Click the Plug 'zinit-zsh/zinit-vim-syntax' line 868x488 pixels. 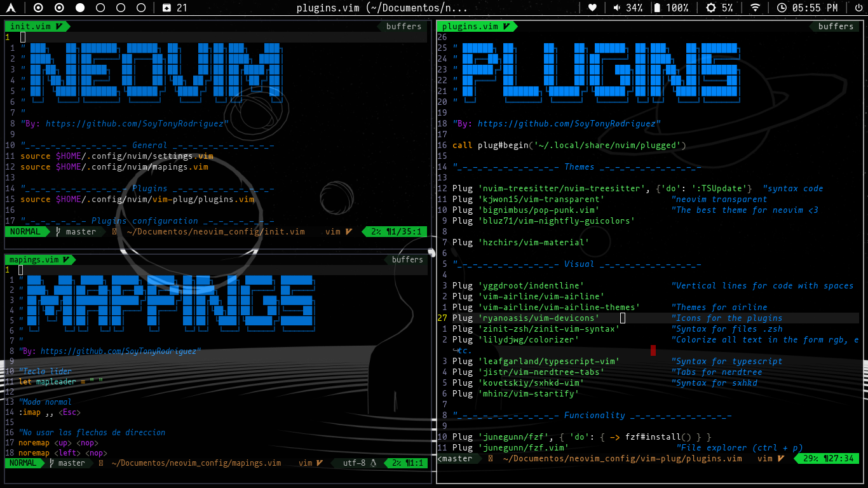[618, 329]
